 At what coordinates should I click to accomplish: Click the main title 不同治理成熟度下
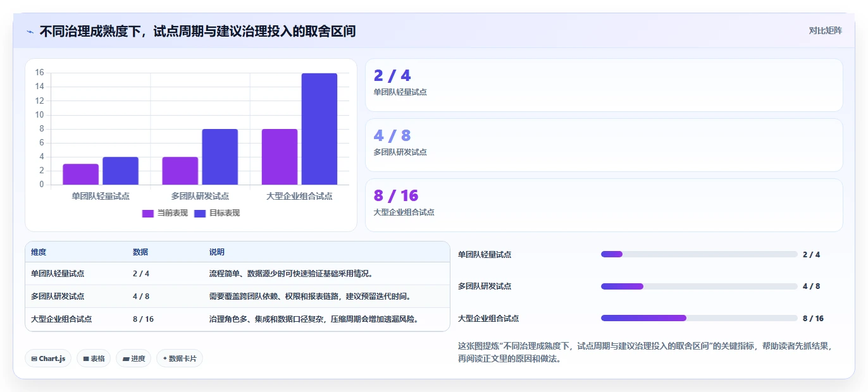pyautogui.click(x=197, y=31)
